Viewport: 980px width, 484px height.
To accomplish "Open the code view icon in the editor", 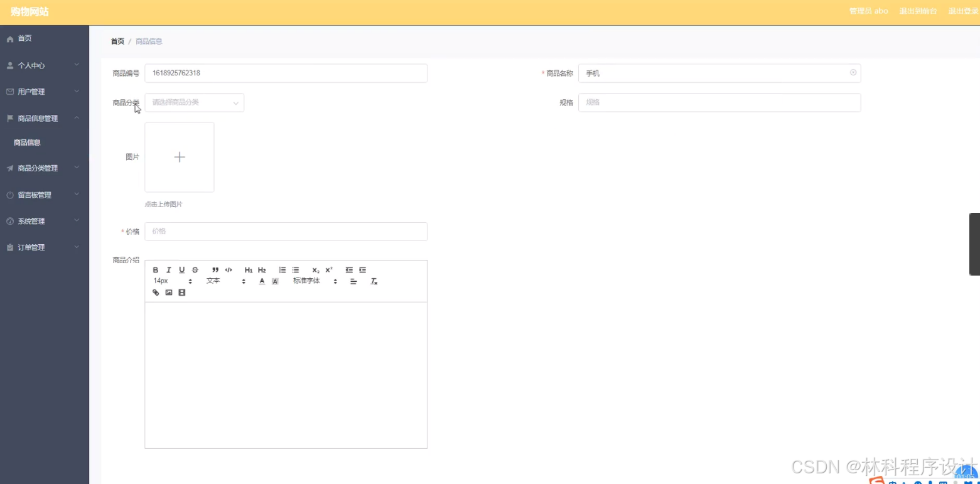I will pyautogui.click(x=228, y=270).
